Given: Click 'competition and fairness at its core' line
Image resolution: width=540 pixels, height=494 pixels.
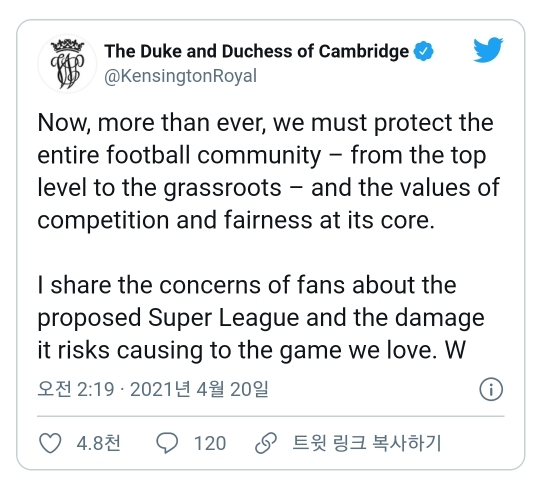Looking at the screenshot, I should click(x=236, y=220).
